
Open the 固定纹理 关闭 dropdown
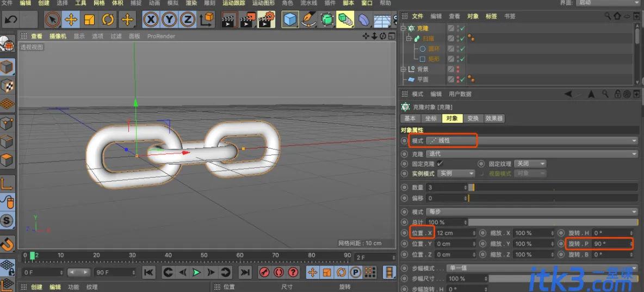coord(531,164)
